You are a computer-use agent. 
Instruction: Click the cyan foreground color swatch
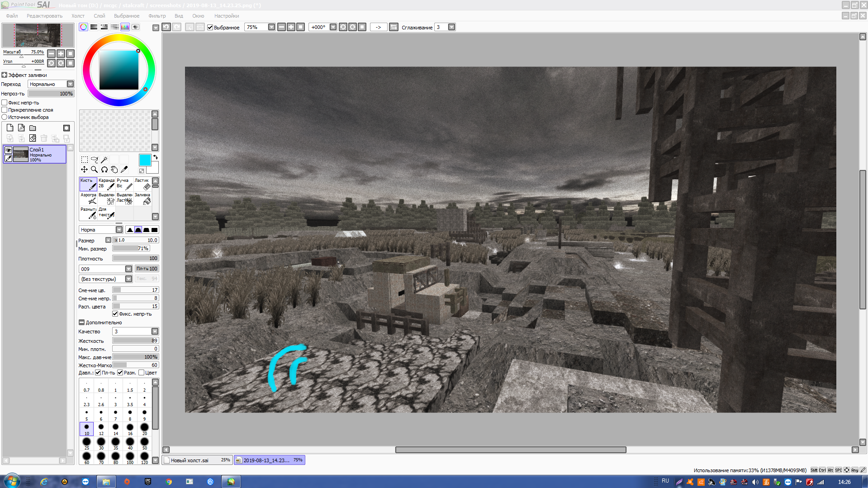145,160
